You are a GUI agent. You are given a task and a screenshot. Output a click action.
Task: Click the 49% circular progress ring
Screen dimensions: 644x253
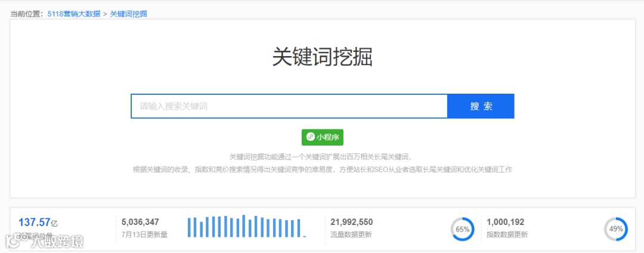(615, 229)
